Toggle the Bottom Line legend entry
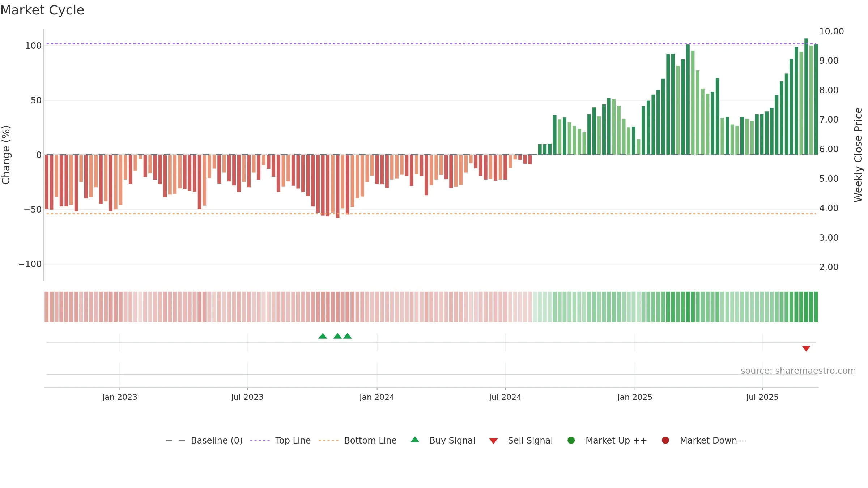This screenshot has width=868, height=488. (x=358, y=440)
